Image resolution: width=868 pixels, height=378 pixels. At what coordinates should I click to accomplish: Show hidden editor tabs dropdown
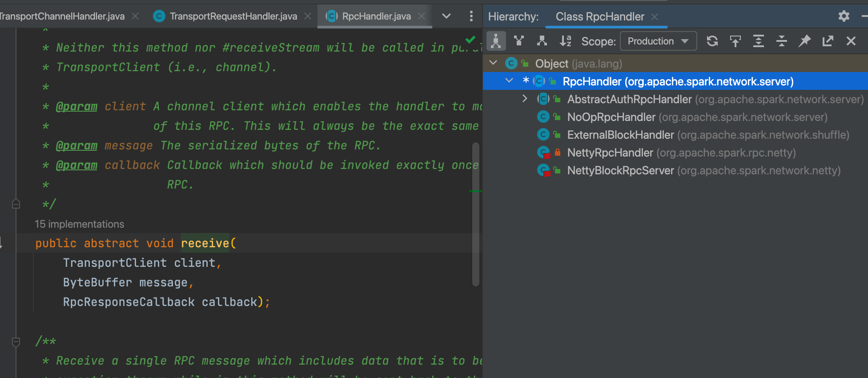[446, 16]
